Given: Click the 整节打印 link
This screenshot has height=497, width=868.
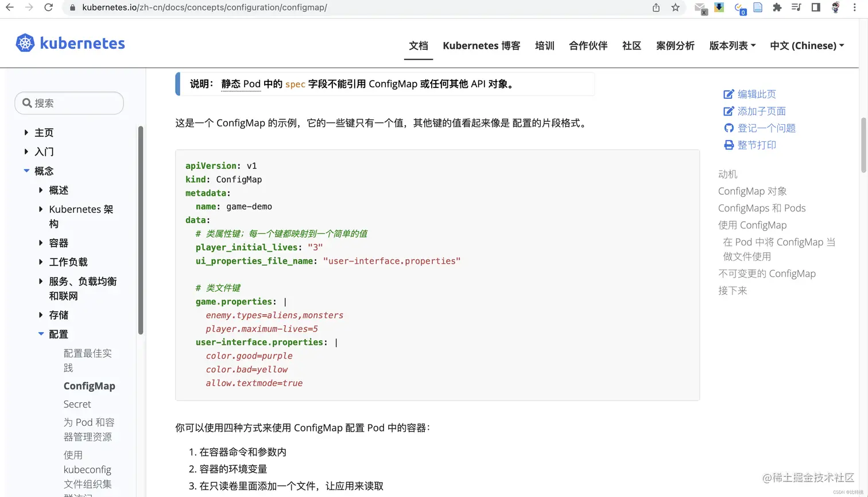Looking at the screenshot, I should coord(757,145).
